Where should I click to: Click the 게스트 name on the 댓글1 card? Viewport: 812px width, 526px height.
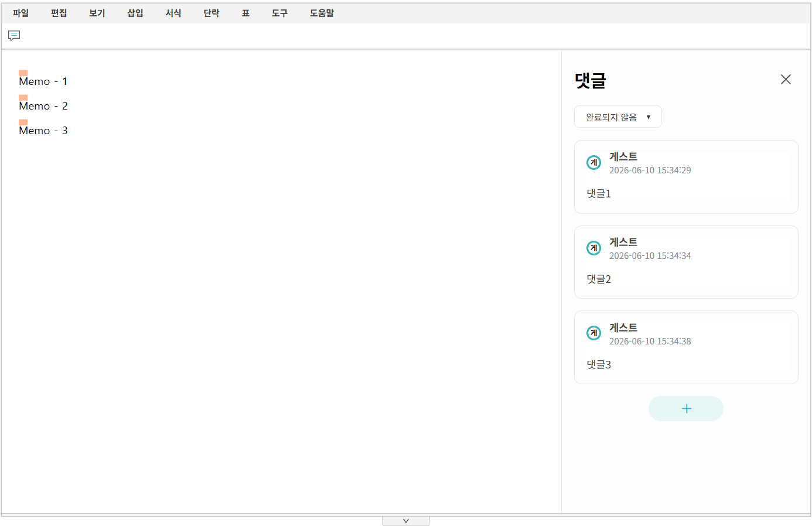tap(623, 156)
